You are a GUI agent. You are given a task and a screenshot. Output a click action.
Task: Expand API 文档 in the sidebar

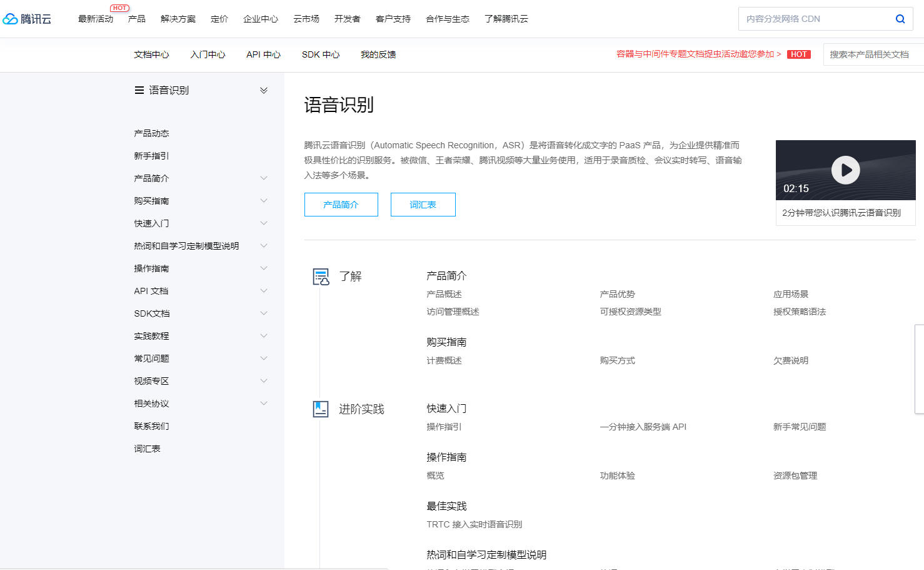(264, 291)
